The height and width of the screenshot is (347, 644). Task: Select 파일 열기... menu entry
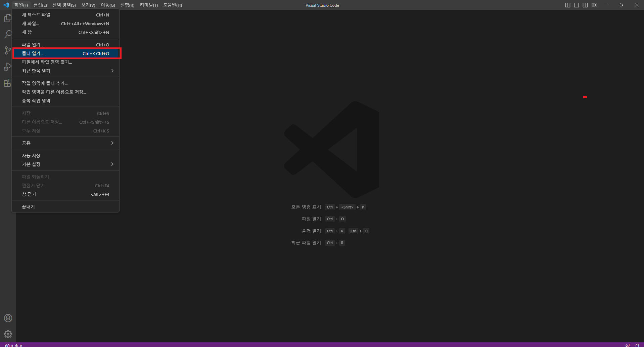point(65,45)
